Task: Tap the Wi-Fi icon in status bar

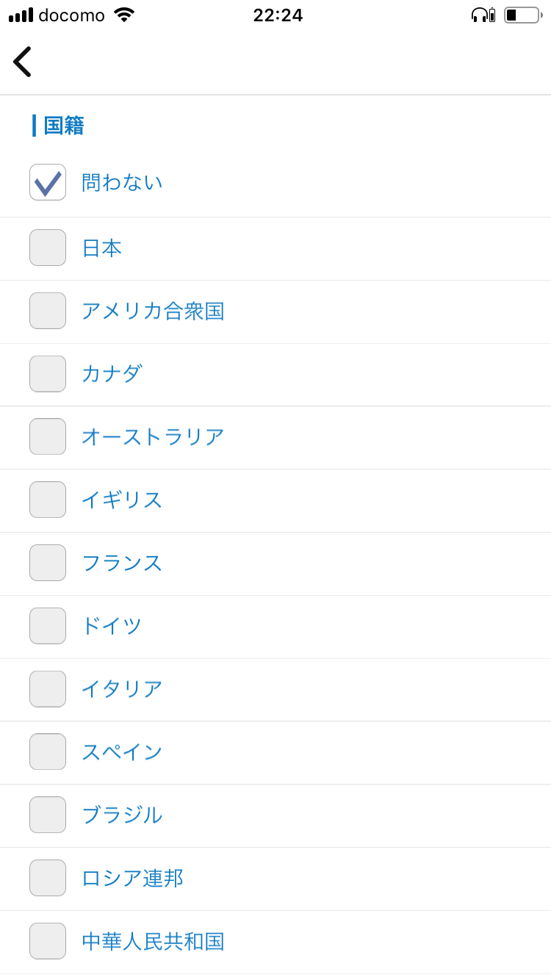Action: (x=124, y=15)
